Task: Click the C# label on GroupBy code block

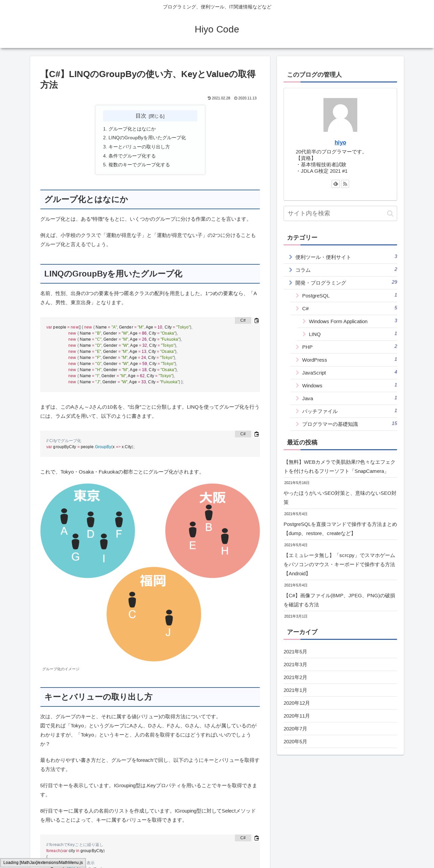Action: pos(243,434)
